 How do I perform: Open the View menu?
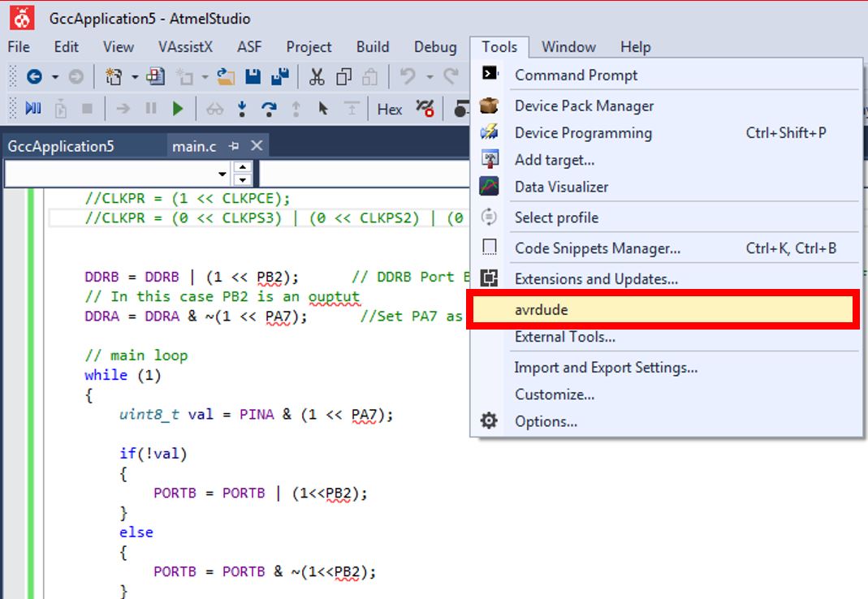(119, 47)
